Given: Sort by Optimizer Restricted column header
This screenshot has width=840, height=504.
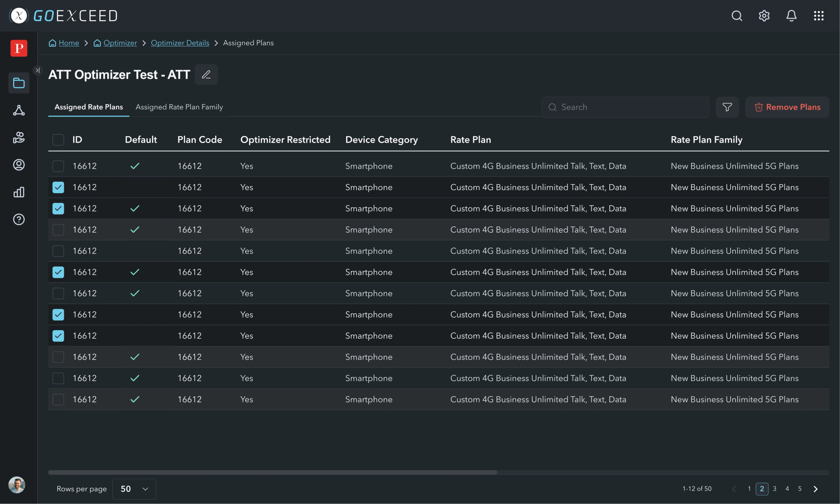Looking at the screenshot, I should pyautogui.click(x=285, y=140).
